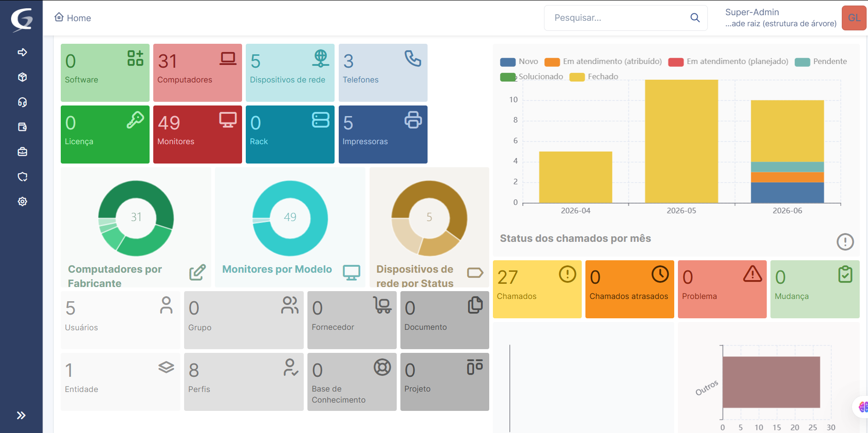Click the wallet Management sidebar icon

tap(22, 127)
